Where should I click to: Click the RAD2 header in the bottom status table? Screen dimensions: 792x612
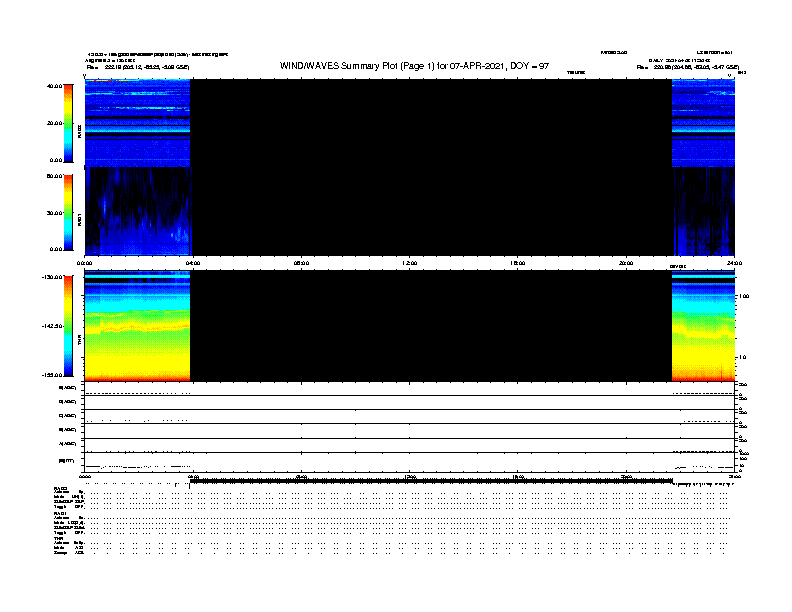coord(61,488)
